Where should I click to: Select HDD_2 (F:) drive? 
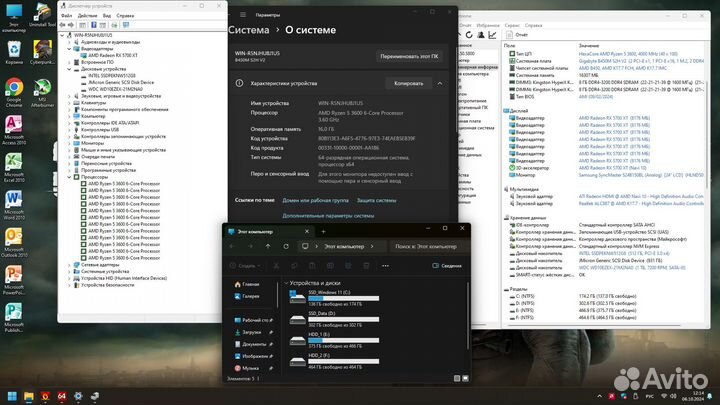(x=334, y=361)
